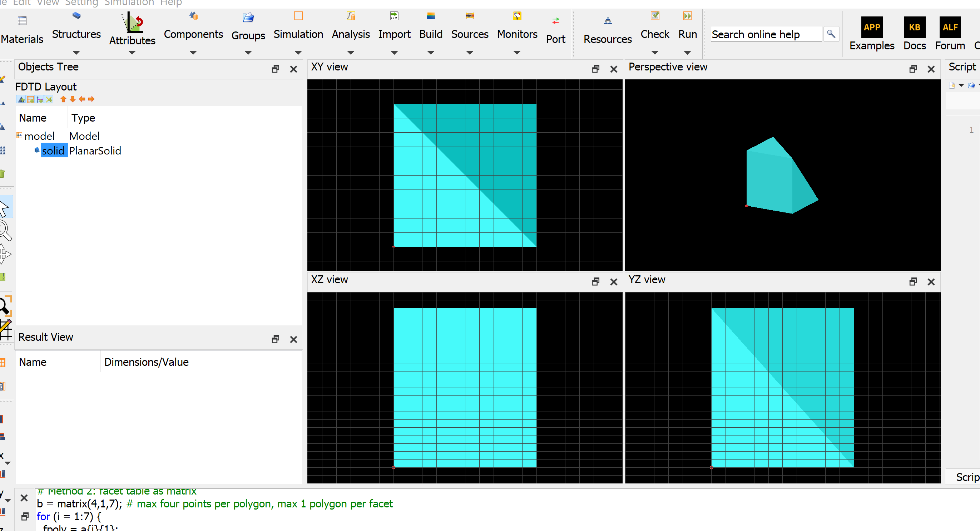The image size is (980, 531).
Task: Click the move object up arrow
Action: point(63,99)
